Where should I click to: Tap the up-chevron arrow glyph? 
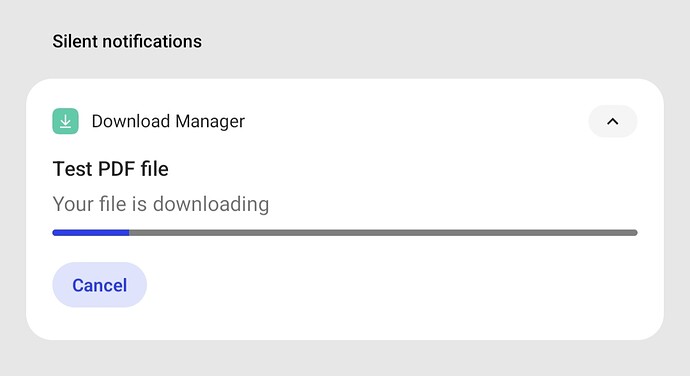point(613,122)
